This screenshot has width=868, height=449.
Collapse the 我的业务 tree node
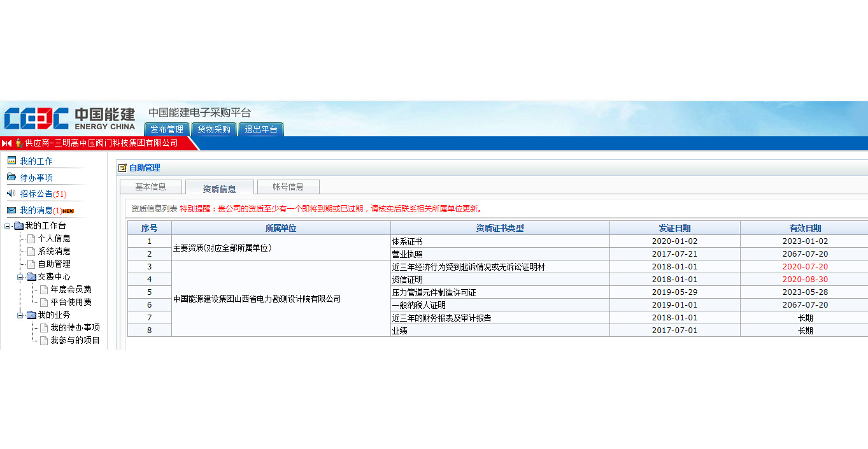[x=20, y=315]
